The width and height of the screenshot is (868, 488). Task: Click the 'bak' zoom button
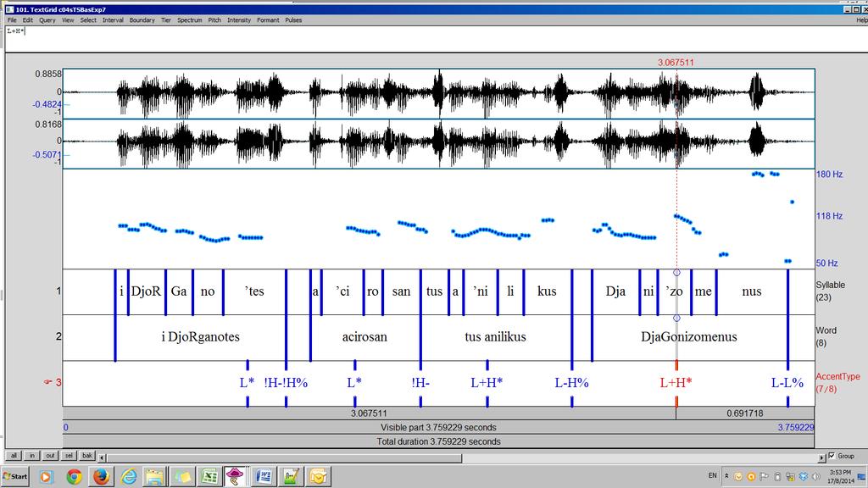[87, 456]
